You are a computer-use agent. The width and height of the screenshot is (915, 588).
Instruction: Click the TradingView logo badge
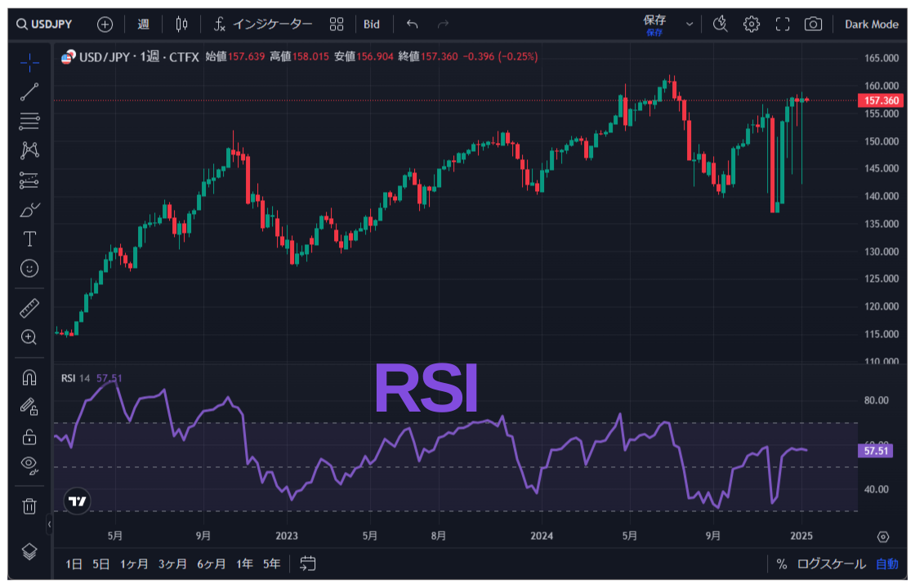[77, 501]
